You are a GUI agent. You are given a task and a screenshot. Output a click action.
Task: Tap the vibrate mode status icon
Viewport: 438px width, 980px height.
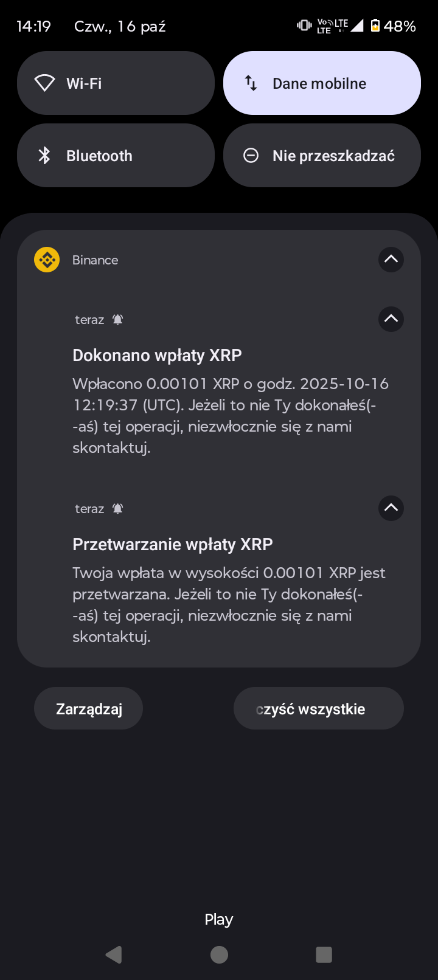pos(304,26)
